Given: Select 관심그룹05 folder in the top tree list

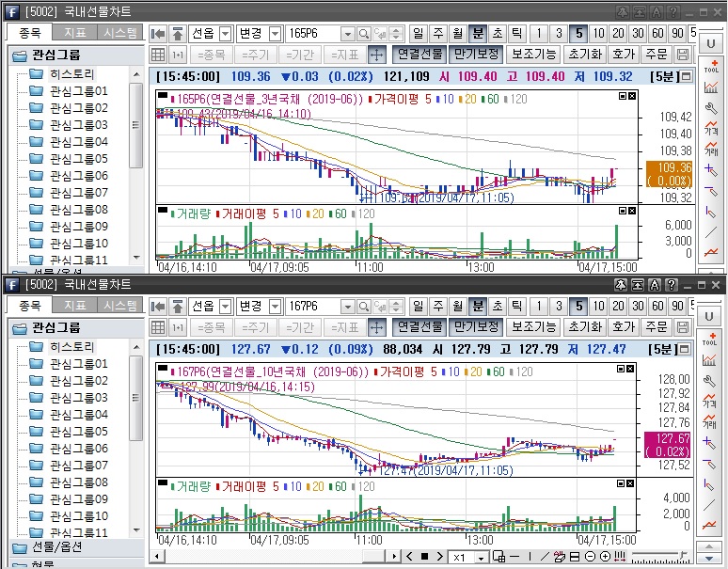Looking at the screenshot, I should 79,158.
